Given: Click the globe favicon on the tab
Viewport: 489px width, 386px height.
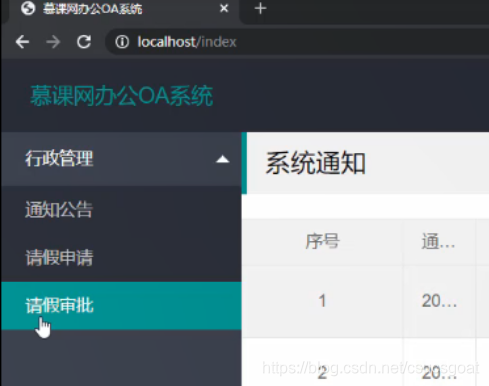Looking at the screenshot, I should pos(28,9).
